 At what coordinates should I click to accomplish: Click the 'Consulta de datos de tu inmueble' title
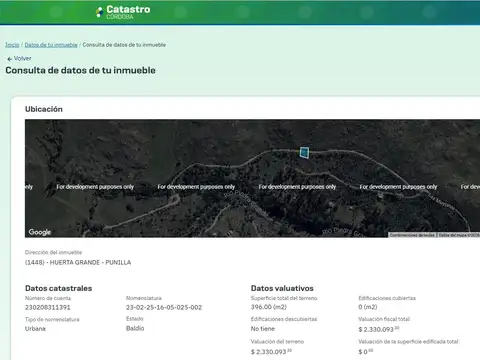[80, 70]
